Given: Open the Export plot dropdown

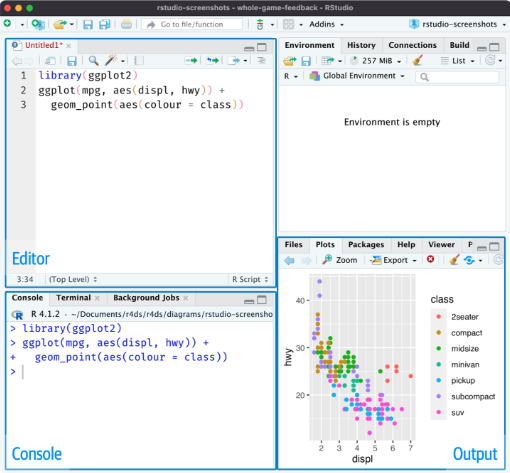Looking at the screenshot, I should pos(394,260).
